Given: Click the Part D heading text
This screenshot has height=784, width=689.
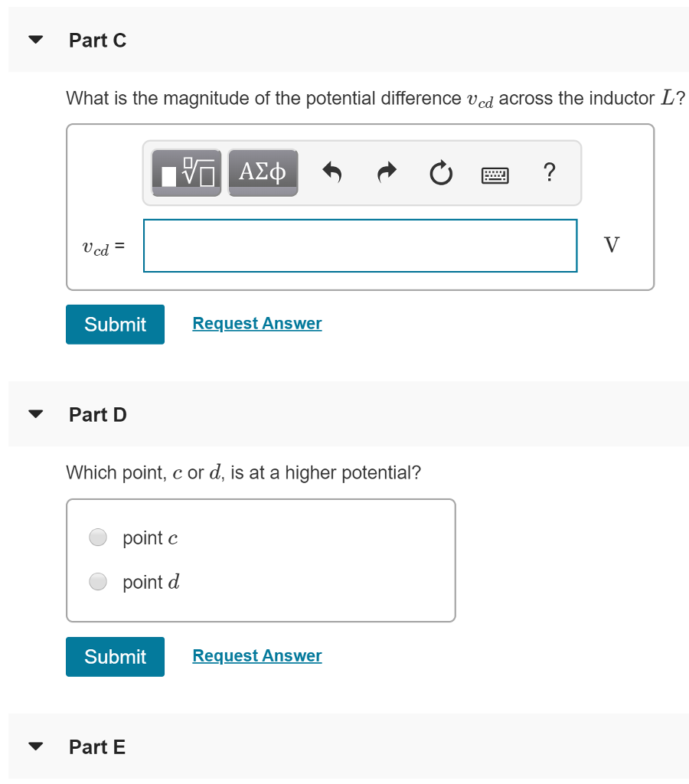Looking at the screenshot, I should (98, 414).
